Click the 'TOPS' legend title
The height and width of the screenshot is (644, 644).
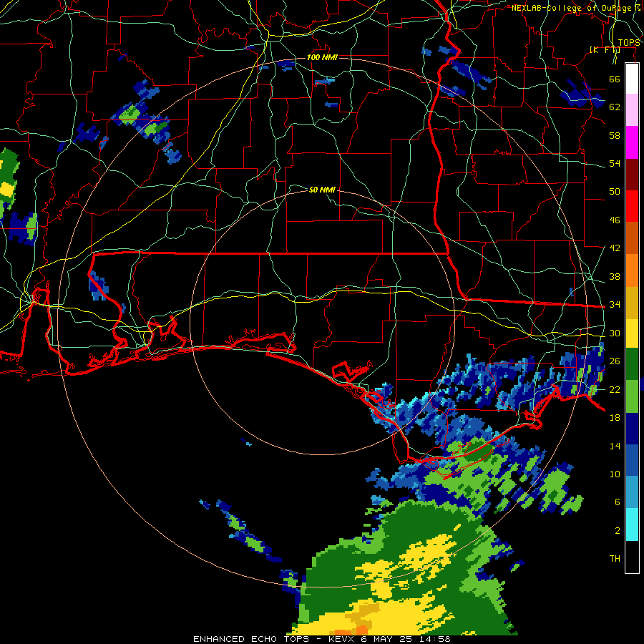pos(629,43)
